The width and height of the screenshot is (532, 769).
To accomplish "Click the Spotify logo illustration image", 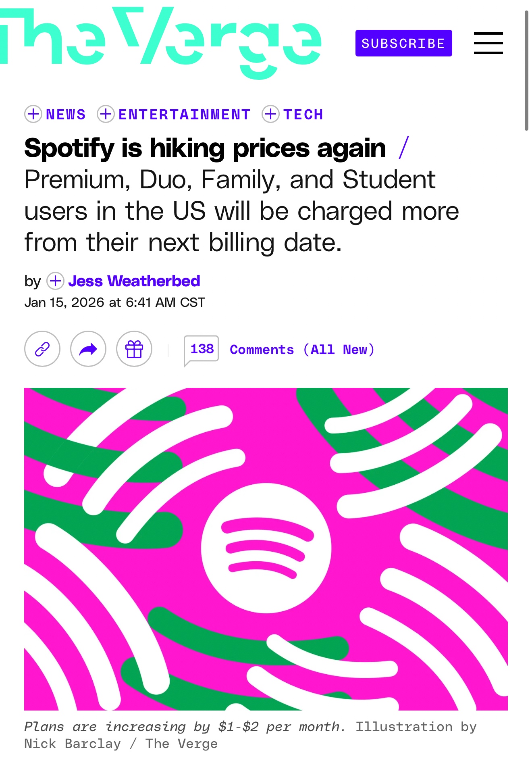I will coord(266,548).
